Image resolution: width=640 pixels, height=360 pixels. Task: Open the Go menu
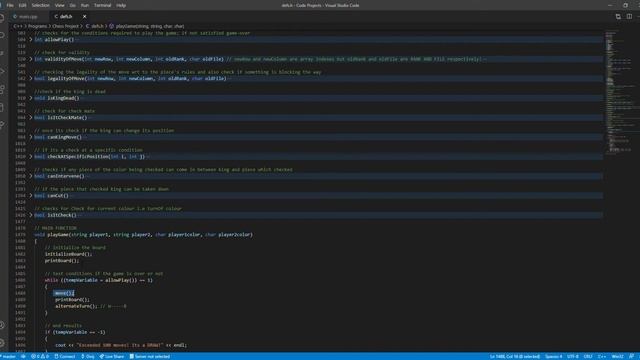[x=73, y=5]
